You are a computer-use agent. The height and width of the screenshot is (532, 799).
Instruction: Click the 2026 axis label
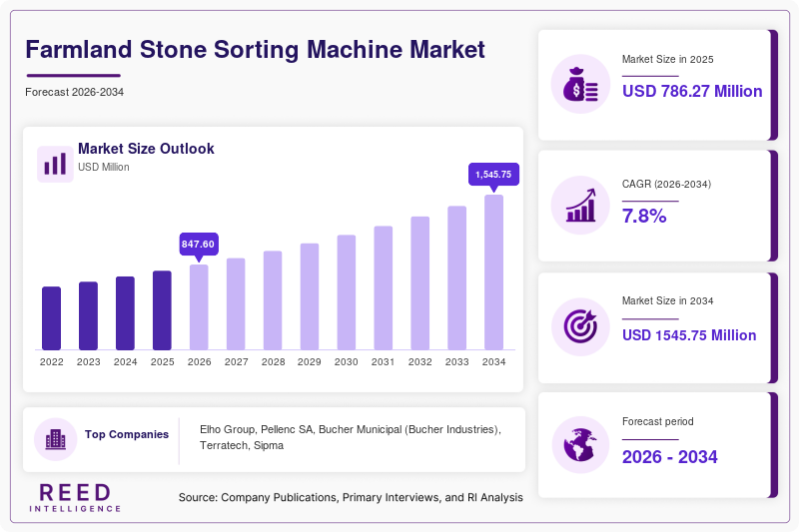[199, 362]
